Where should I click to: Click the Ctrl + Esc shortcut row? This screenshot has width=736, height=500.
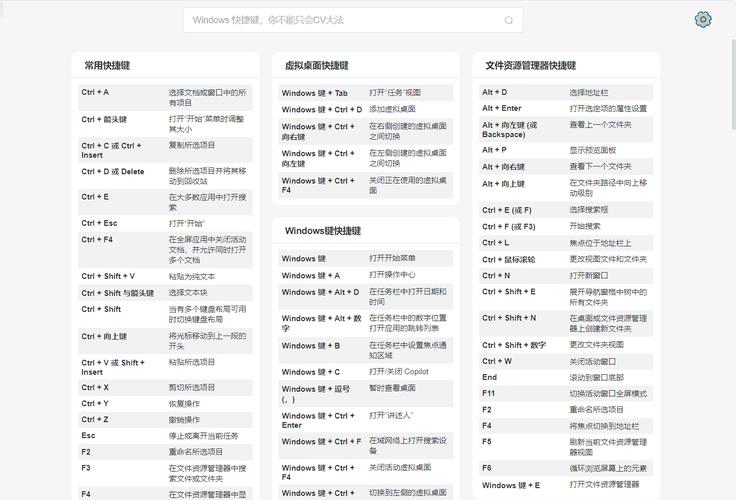[x=165, y=223]
